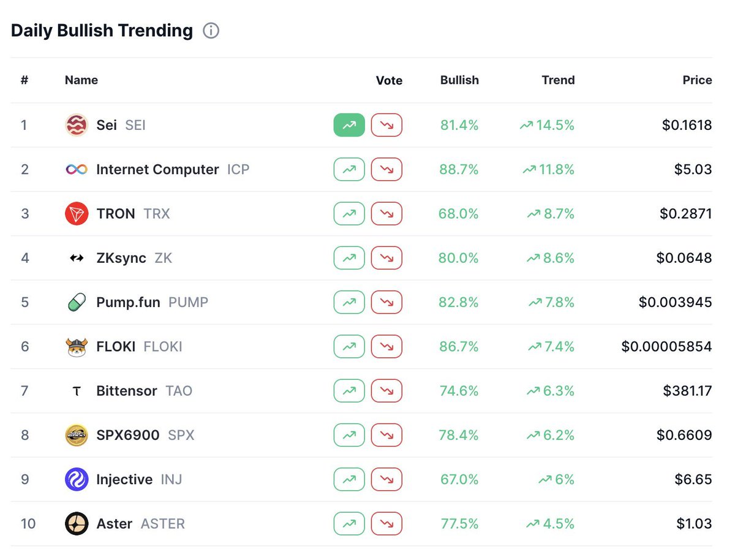Image resolution: width=735 pixels, height=560 pixels.
Task: Toggle the bullish vote for Sei
Action: coord(349,125)
